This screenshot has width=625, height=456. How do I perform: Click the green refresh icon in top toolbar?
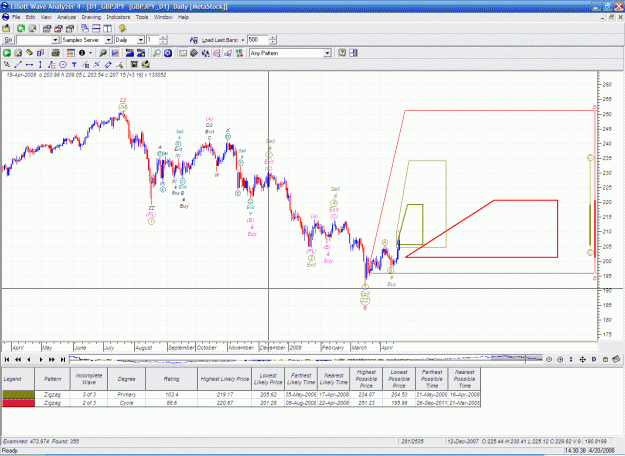coord(20,28)
